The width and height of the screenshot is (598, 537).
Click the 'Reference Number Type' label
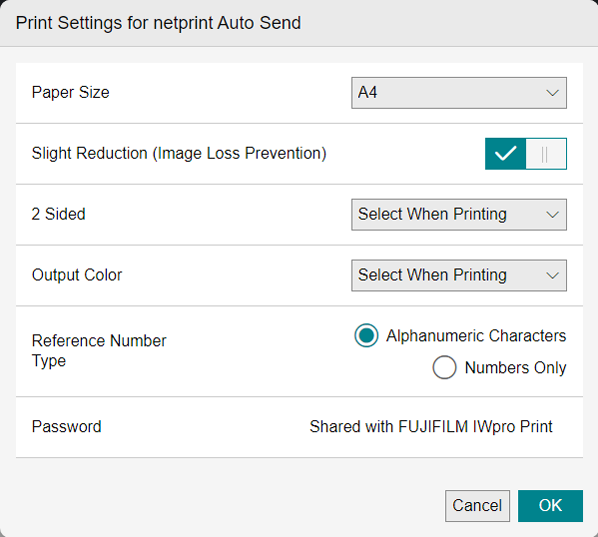pyautogui.click(x=99, y=350)
